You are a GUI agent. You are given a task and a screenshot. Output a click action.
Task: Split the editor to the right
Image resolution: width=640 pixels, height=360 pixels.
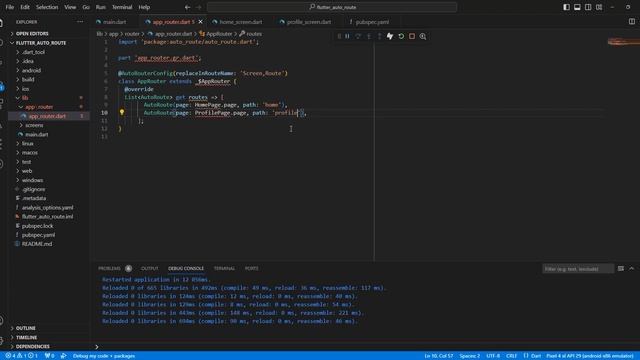[632, 22]
